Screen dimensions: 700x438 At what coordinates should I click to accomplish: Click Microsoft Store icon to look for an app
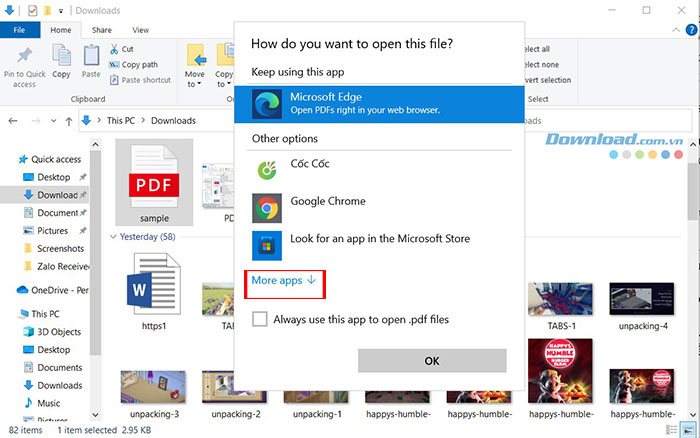(267, 246)
